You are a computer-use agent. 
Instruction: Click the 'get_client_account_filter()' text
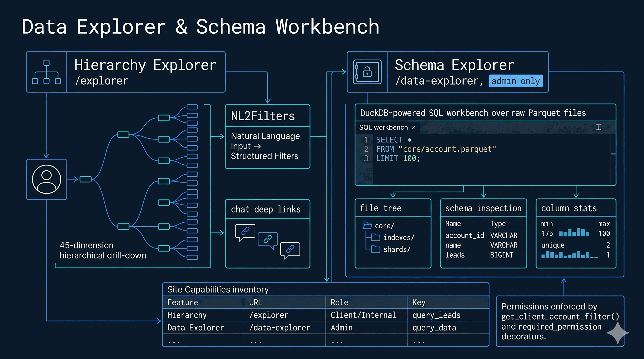(560, 316)
